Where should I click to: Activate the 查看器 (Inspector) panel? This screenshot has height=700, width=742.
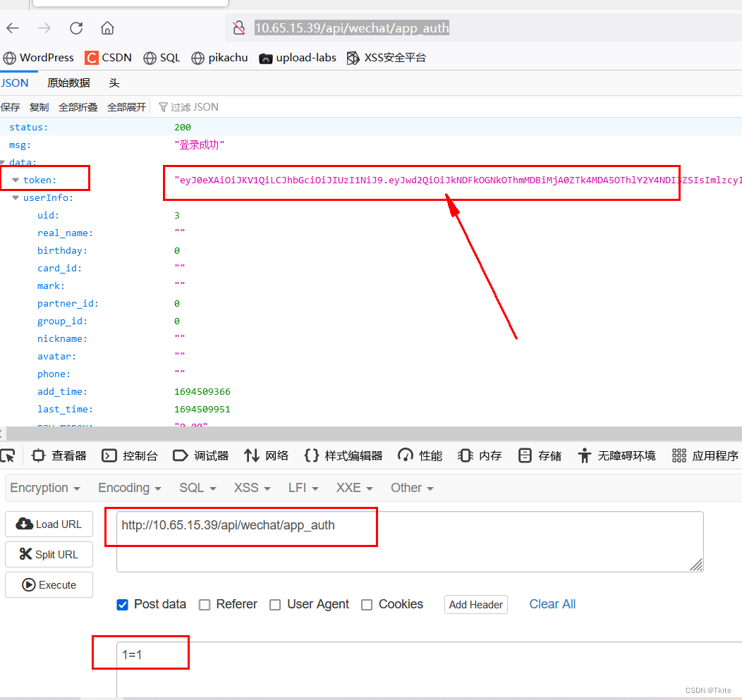point(68,455)
